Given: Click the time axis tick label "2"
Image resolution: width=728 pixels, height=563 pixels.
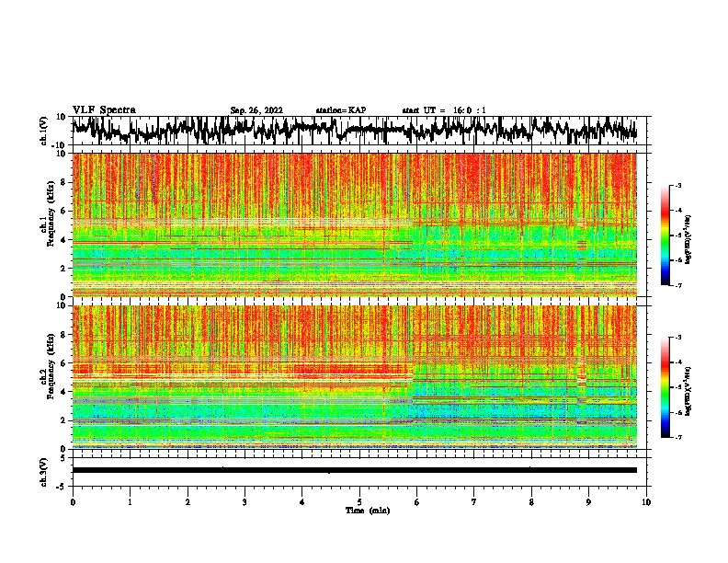Looking at the screenshot, I should tap(188, 502).
